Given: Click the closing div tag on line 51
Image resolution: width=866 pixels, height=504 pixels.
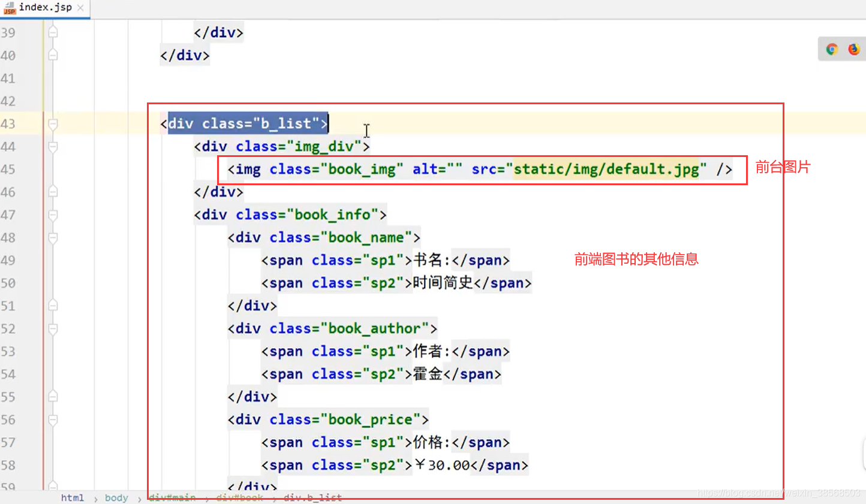Looking at the screenshot, I should (x=252, y=306).
